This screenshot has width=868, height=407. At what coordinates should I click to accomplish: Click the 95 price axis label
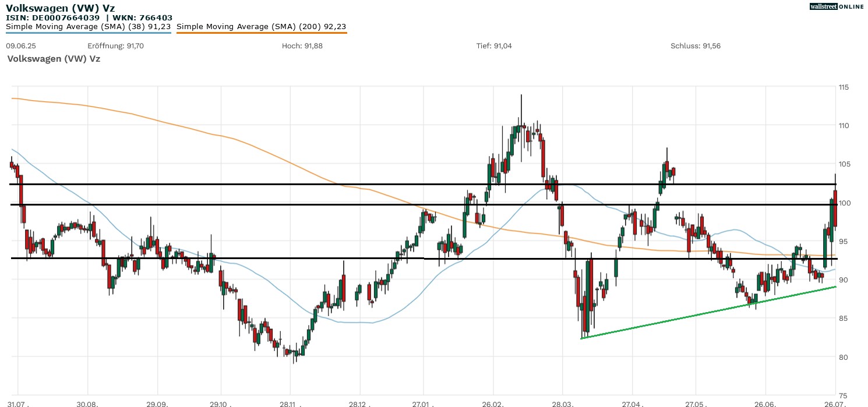842,241
